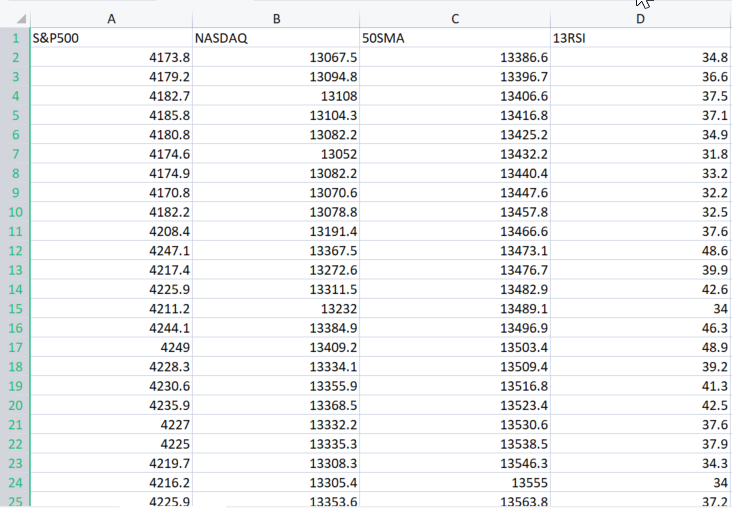Select row 7 header
The height and width of the screenshot is (508, 732).
tap(15, 154)
